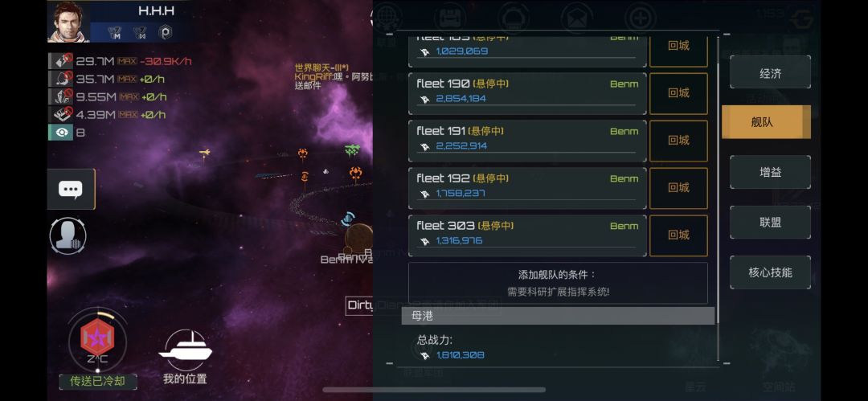Viewport: 868px width, 401px height.
Task: Open the circular commander silhouette icon
Action: click(x=68, y=235)
